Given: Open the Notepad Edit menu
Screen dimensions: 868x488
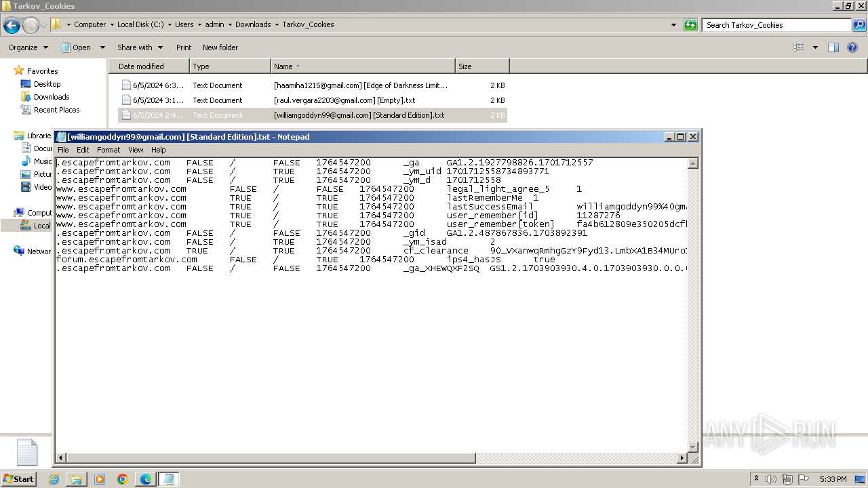Looking at the screenshot, I should (x=83, y=150).
